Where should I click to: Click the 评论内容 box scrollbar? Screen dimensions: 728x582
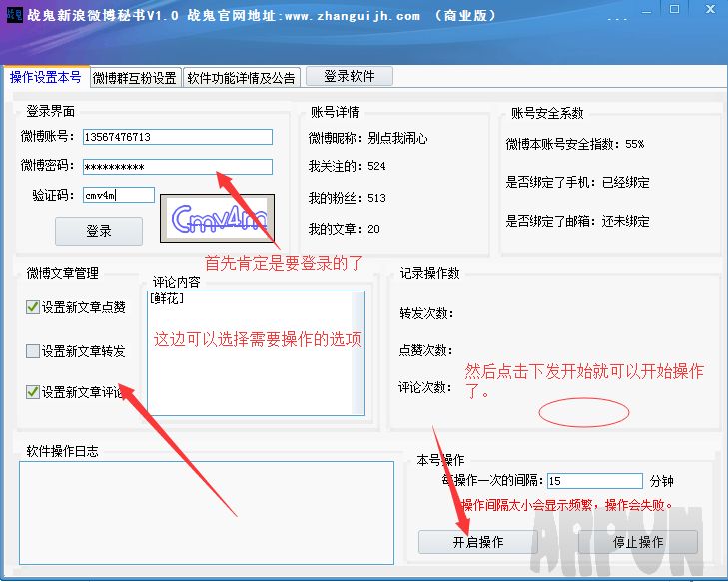(358, 353)
